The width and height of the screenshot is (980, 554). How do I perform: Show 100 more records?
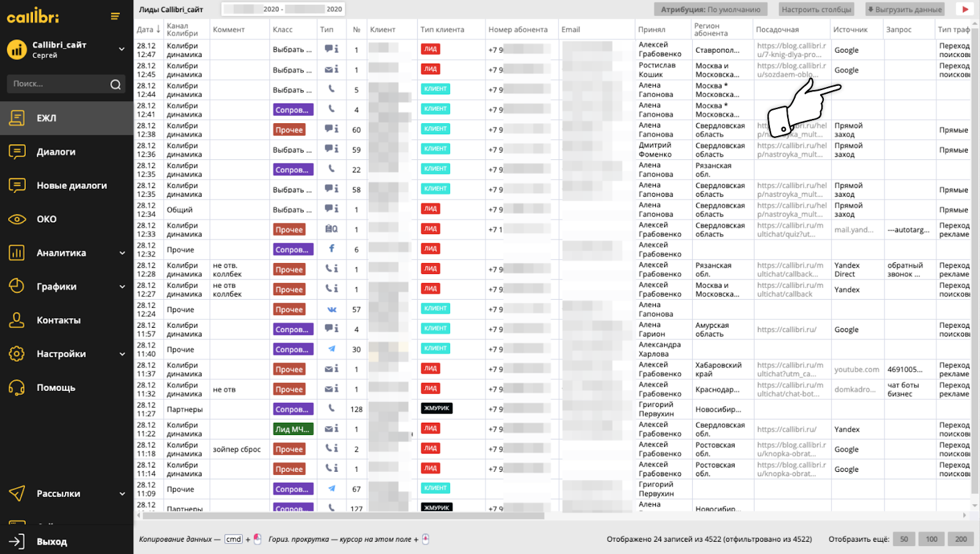(932, 539)
